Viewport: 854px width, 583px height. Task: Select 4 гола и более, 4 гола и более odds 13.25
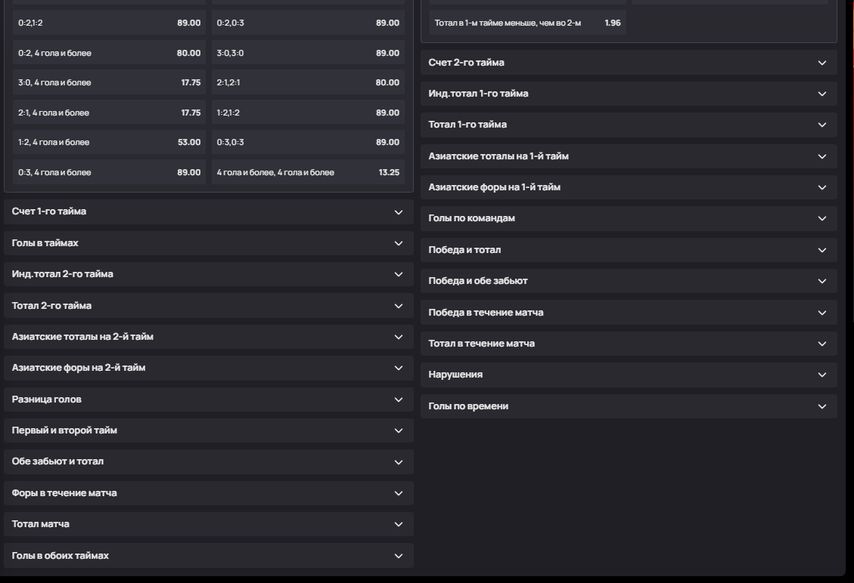(308, 172)
